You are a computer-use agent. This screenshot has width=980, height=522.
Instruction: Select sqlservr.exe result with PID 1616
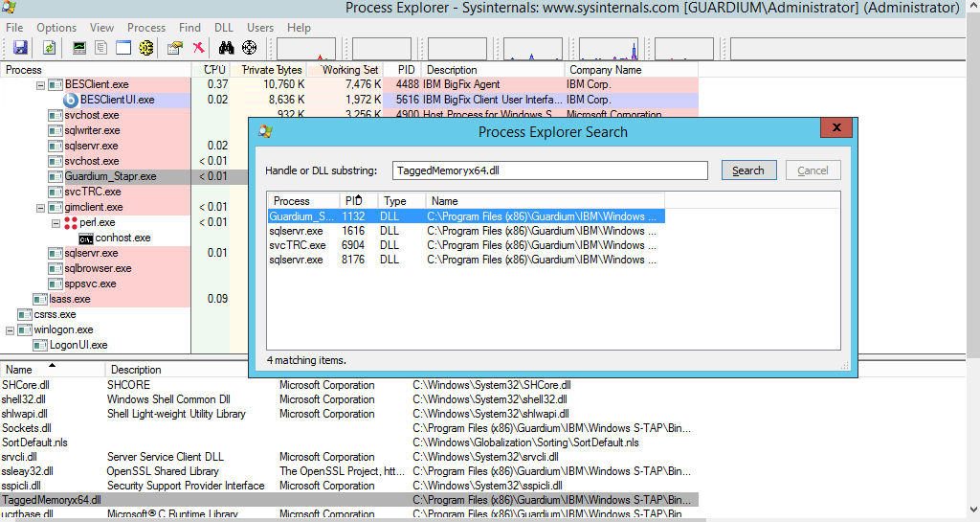pyautogui.click(x=466, y=231)
